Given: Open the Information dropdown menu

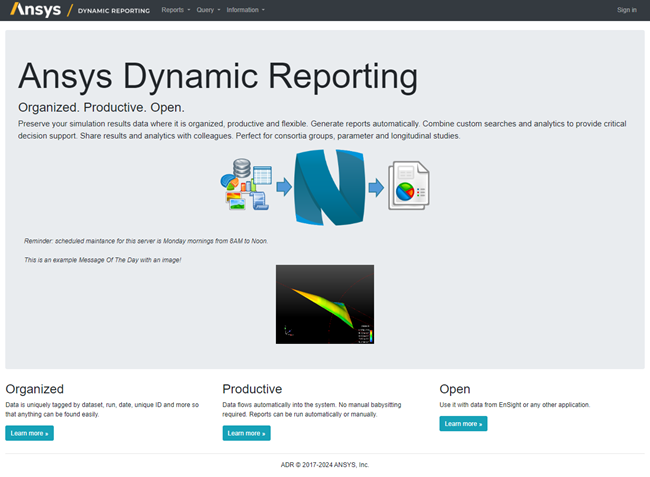Looking at the screenshot, I should 245,10.
